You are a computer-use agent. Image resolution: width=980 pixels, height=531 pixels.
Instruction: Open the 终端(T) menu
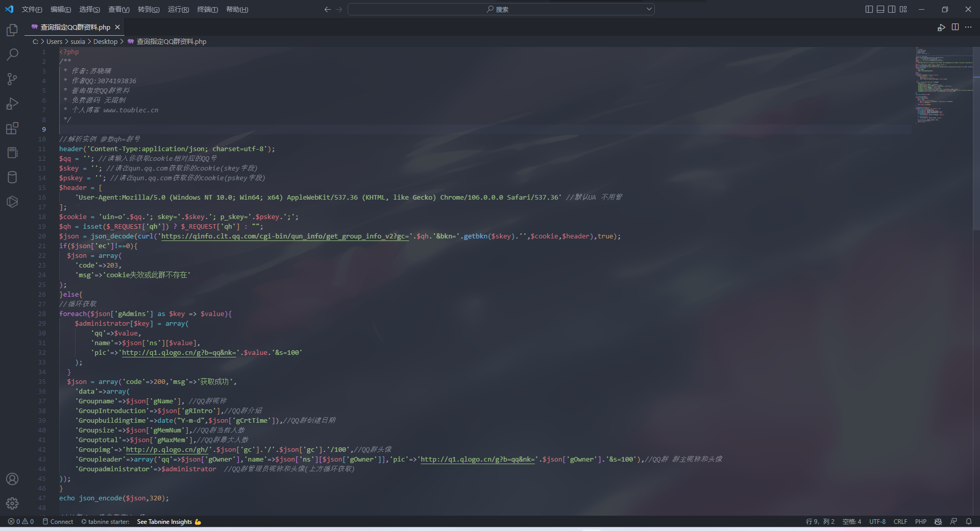(207, 9)
